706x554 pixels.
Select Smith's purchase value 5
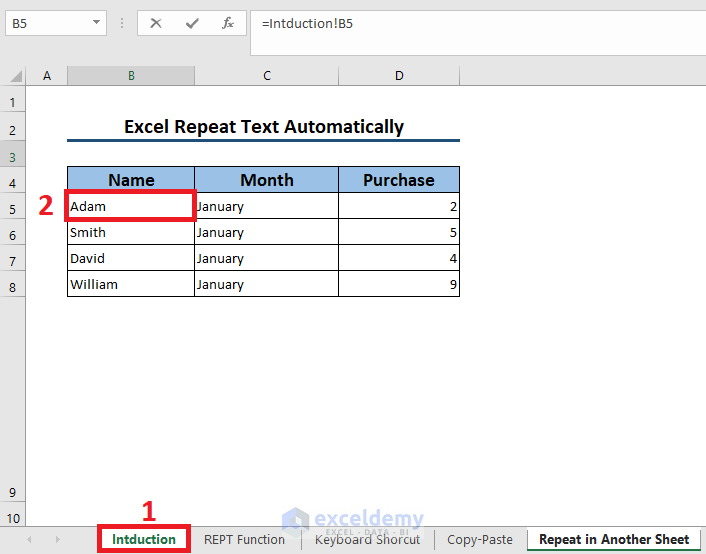tap(399, 232)
